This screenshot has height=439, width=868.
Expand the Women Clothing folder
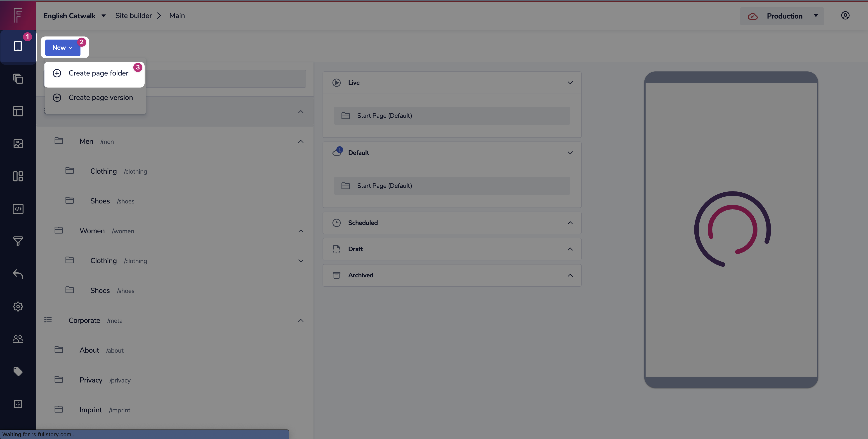pos(301,261)
